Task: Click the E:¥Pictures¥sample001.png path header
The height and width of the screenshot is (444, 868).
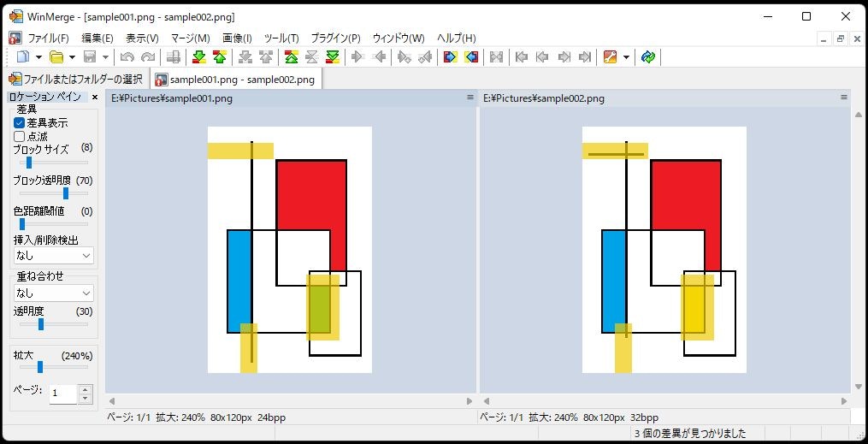Action: point(172,98)
